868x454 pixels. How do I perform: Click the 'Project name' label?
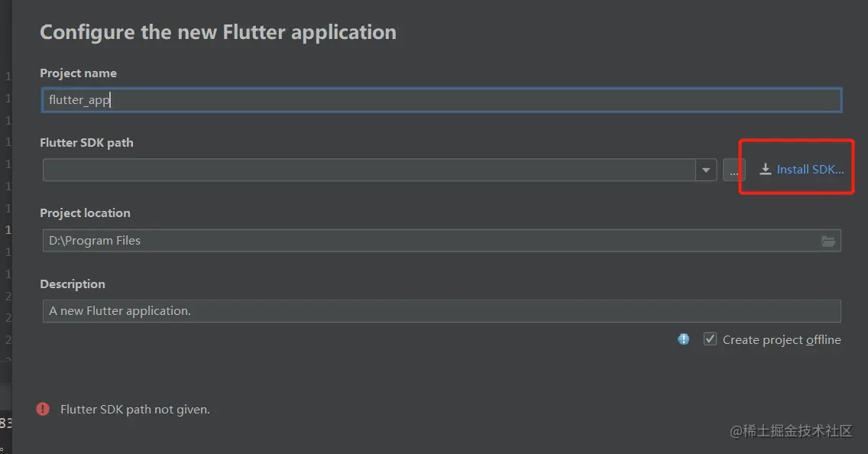click(x=79, y=73)
